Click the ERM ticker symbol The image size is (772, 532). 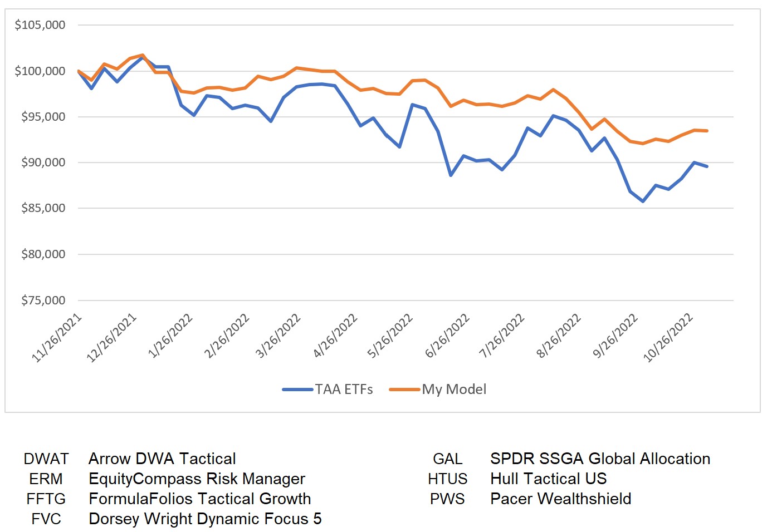pyautogui.click(x=46, y=479)
